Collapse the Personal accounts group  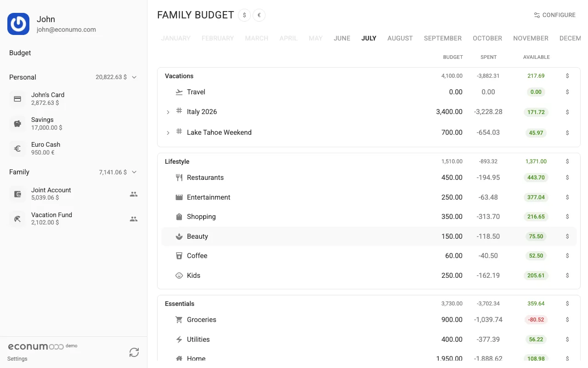click(x=134, y=77)
